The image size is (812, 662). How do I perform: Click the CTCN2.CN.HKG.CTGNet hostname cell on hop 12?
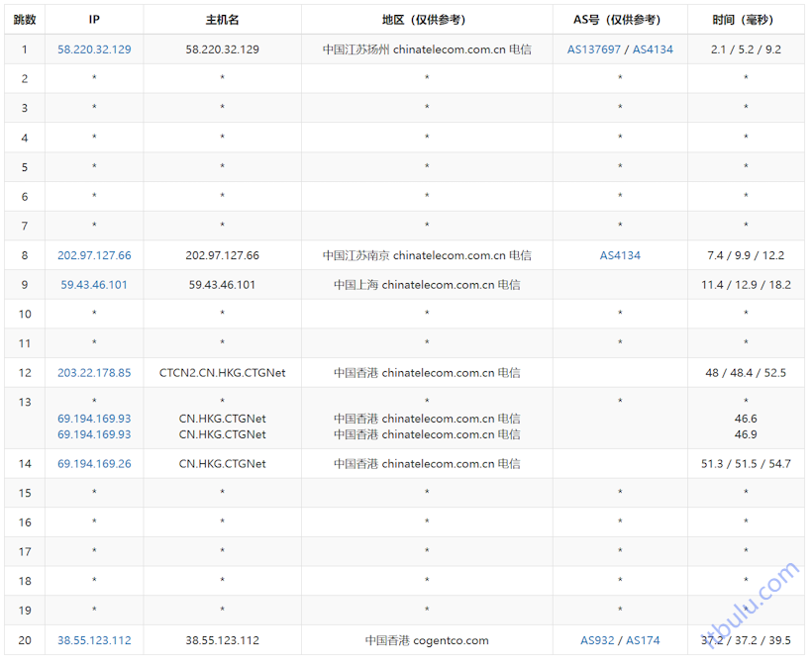pyautogui.click(x=222, y=373)
